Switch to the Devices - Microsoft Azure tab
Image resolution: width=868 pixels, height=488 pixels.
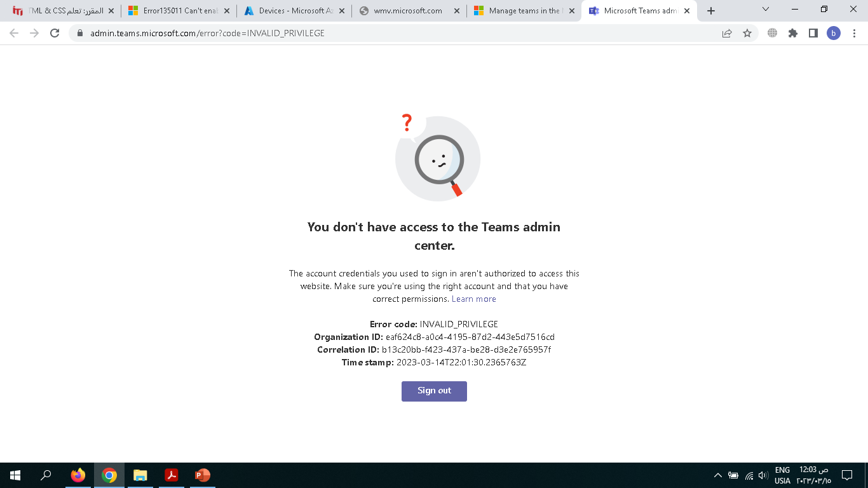coord(295,11)
